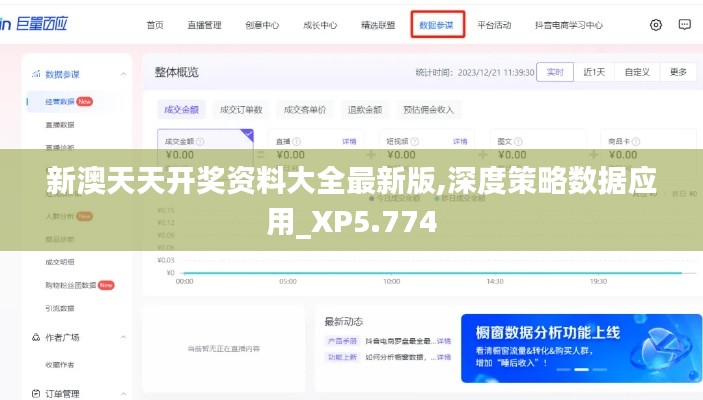Collapse the 订单管理 sidebar section chevron

click(x=123, y=394)
